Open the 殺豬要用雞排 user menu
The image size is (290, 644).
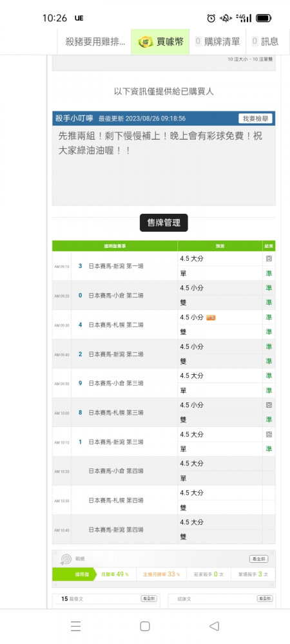coord(95,41)
